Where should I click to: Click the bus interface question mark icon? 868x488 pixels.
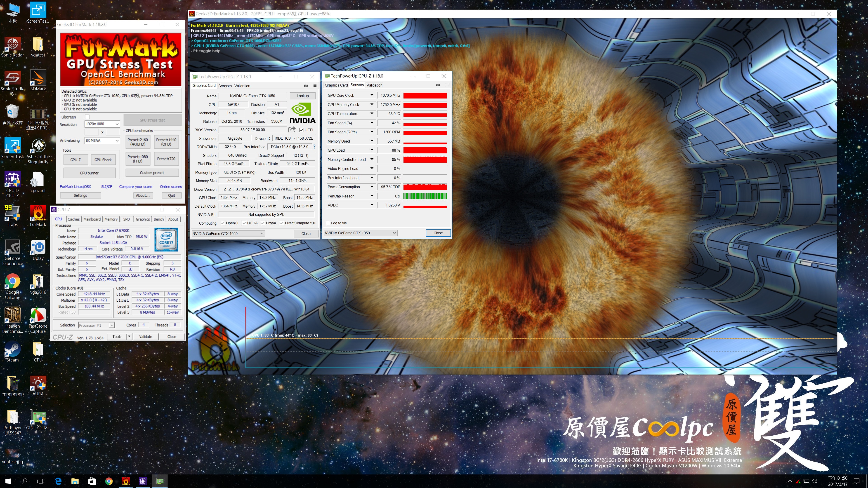(x=314, y=146)
